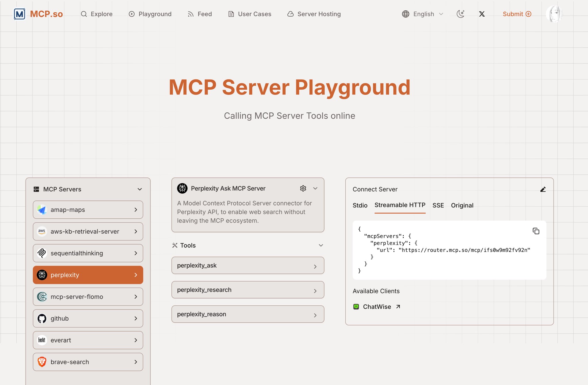This screenshot has height=385, width=588.
Task: Click the ChatWise external arrow icon
Action: tap(398, 307)
